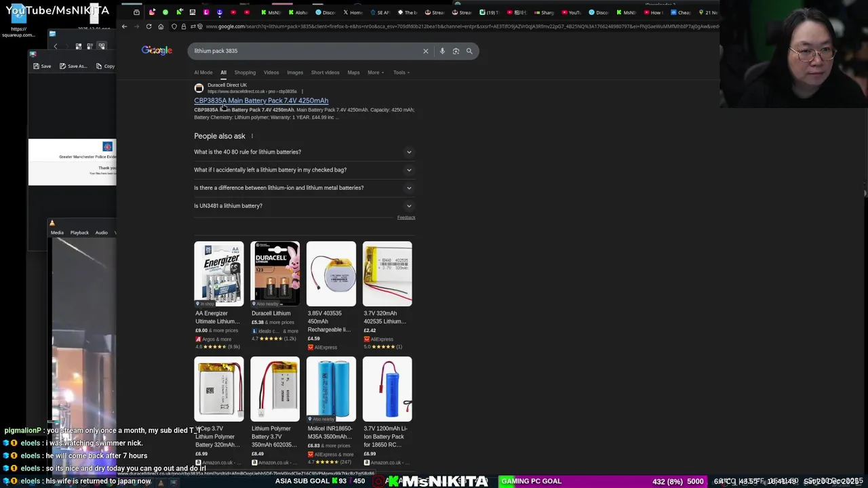Expand 40 80 rule for lithium batteries question
Image resolution: width=868 pixels, height=488 pixels.
[x=303, y=152]
